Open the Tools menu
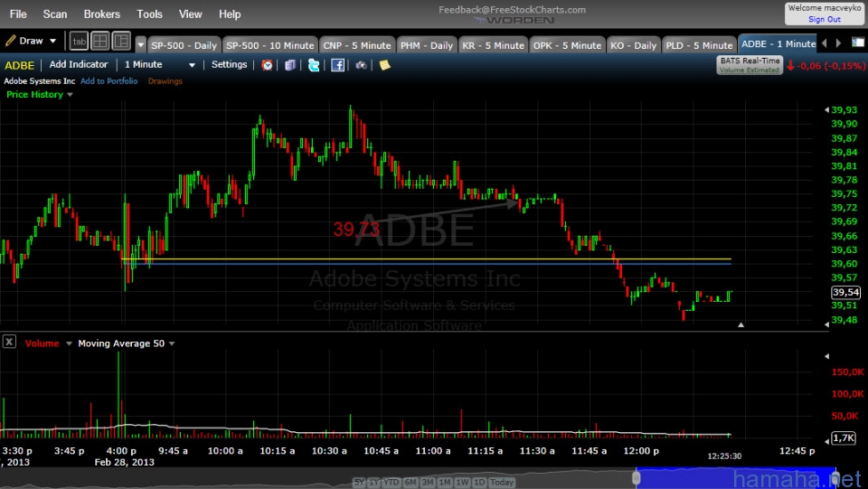The image size is (868, 489). tap(149, 14)
